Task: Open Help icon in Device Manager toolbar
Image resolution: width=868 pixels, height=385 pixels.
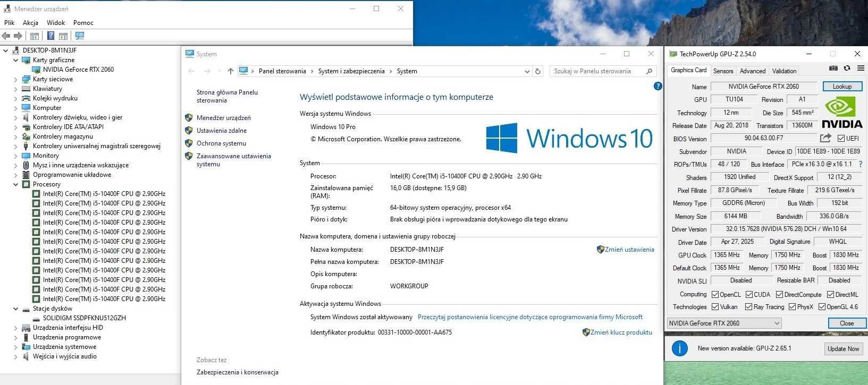Action: 50,36
